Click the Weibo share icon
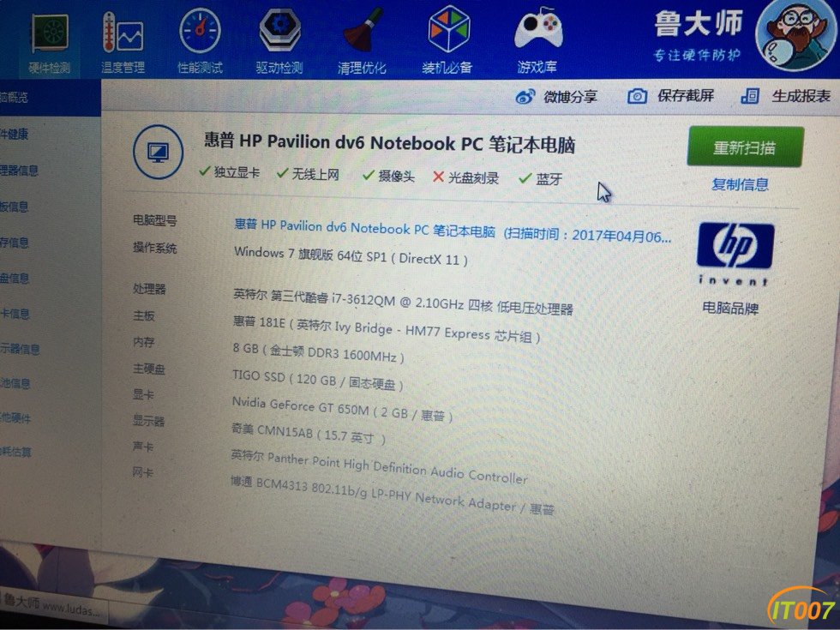The image size is (840, 630). click(x=525, y=97)
